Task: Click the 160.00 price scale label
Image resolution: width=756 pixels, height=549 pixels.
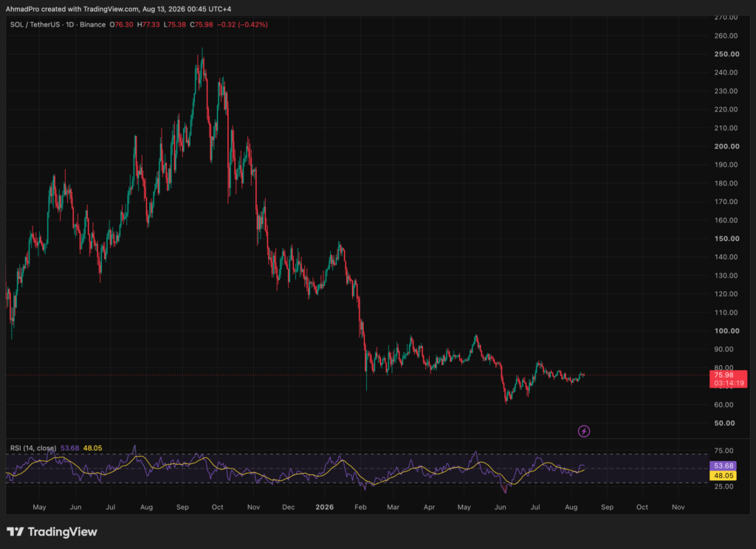Action: click(x=726, y=220)
